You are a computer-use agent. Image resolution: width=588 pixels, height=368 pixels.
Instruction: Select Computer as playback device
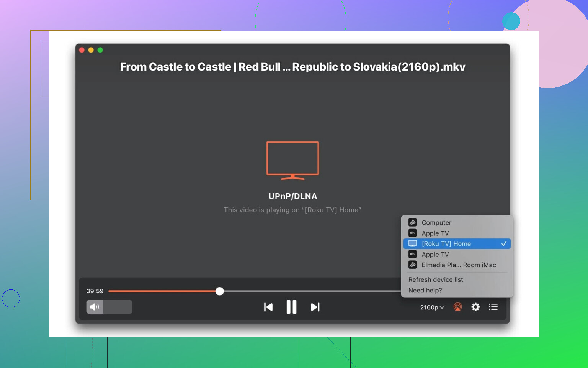tap(436, 223)
